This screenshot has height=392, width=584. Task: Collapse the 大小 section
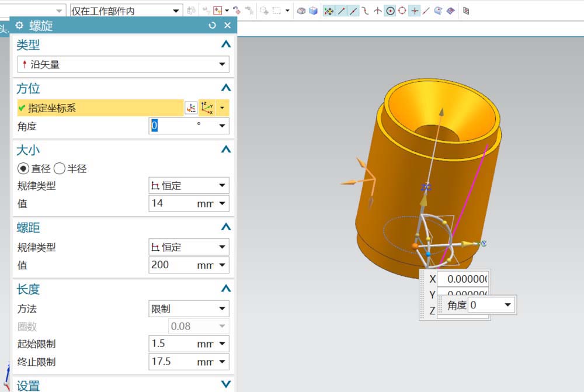click(225, 150)
